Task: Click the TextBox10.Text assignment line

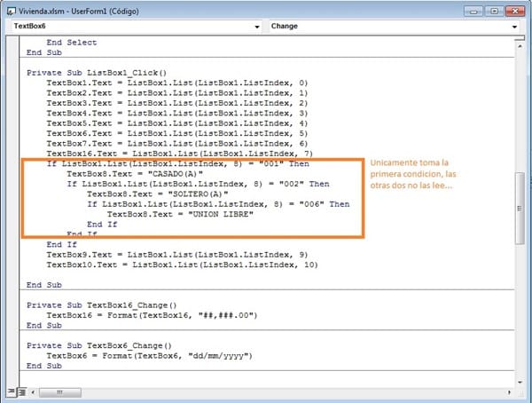Action: (182, 265)
